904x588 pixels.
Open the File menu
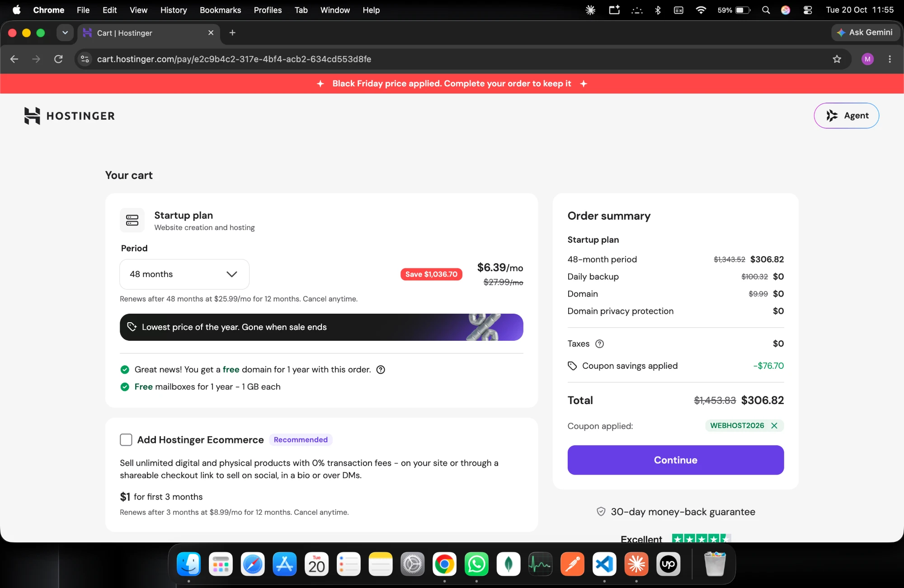click(x=83, y=10)
